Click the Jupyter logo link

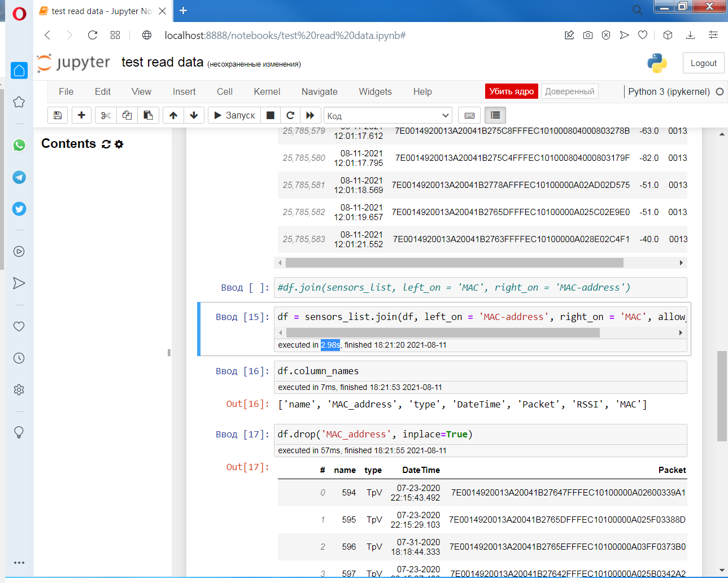(74, 62)
